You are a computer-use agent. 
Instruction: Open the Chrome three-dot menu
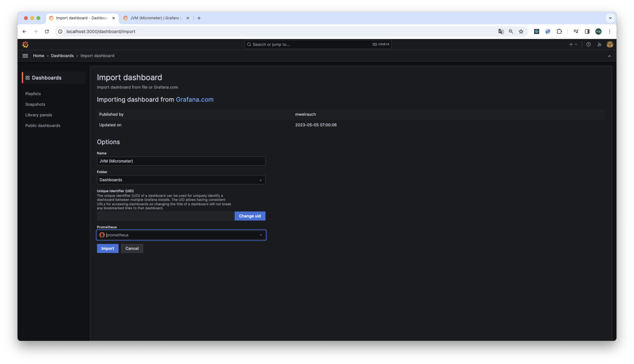[610, 32]
